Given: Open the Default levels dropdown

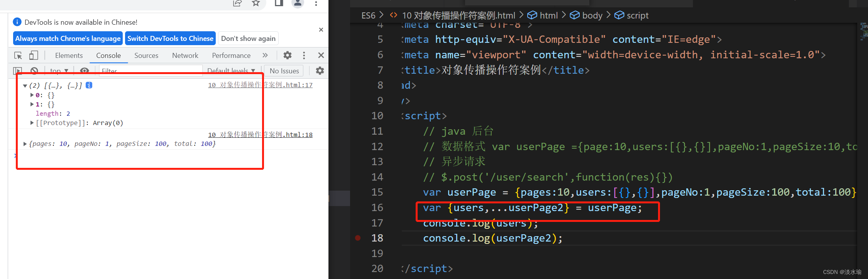Looking at the screenshot, I should [x=231, y=71].
